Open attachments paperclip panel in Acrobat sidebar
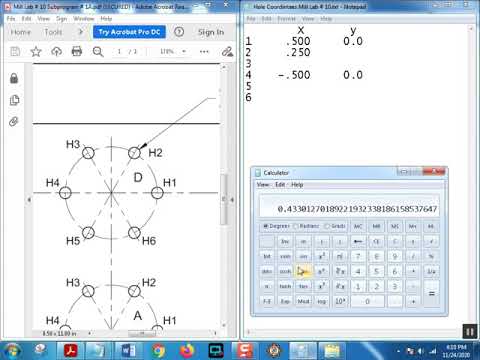The width and height of the screenshot is (480, 360). 14,121
